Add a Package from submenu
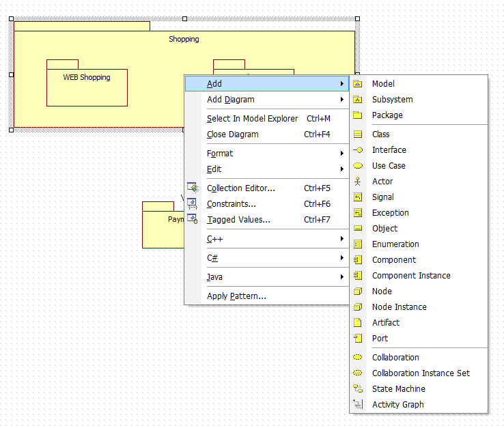The height and width of the screenshot is (428, 504). click(x=419, y=115)
